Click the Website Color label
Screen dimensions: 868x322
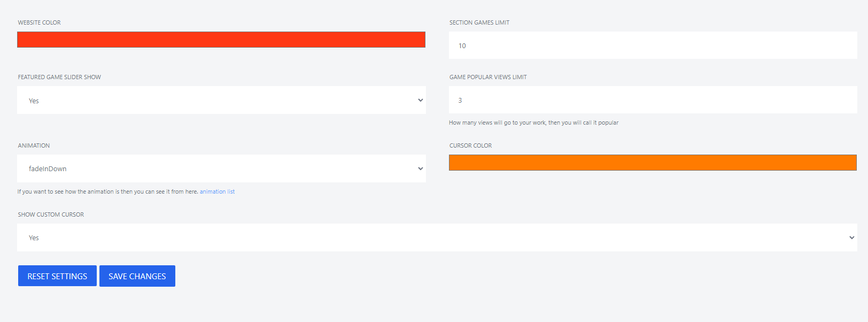tap(40, 22)
